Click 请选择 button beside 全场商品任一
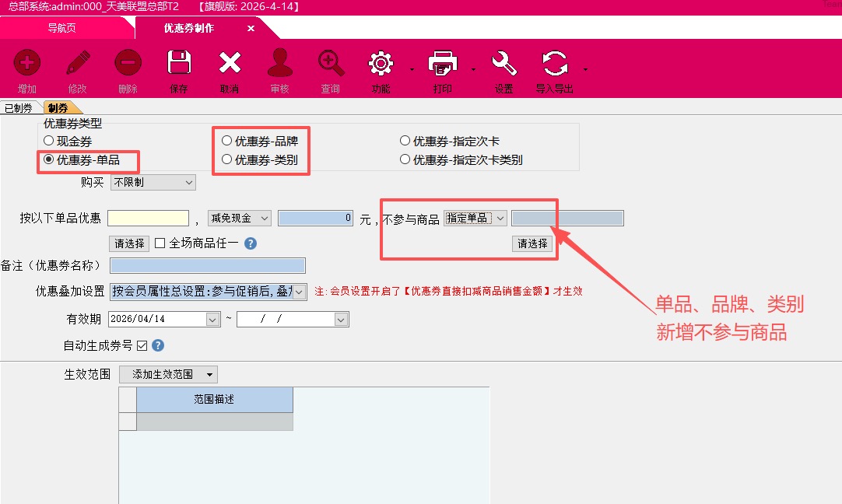 129,243
